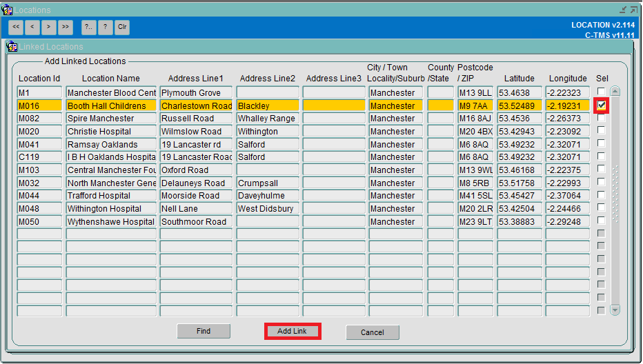The width and height of the screenshot is (643, 364).
Task: Untick Sel checkbox for Booth Hall Childrens
Action: 601,105
